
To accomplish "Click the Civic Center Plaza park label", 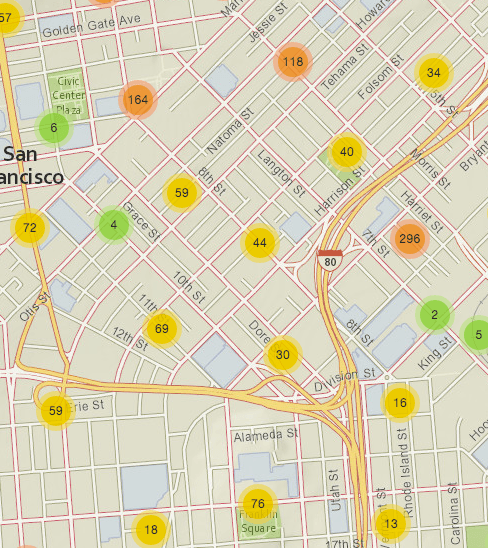I will (x=68, y=95).
